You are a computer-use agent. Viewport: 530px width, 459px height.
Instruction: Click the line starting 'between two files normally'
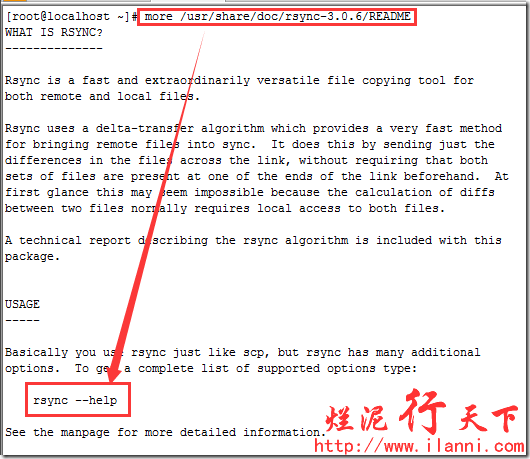225,209
